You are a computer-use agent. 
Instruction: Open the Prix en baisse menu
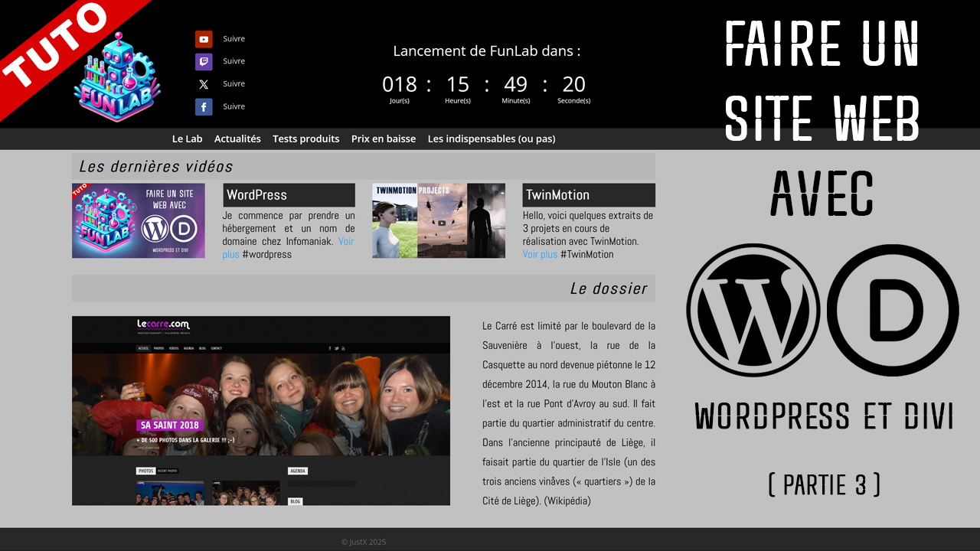tap(384, 139)
